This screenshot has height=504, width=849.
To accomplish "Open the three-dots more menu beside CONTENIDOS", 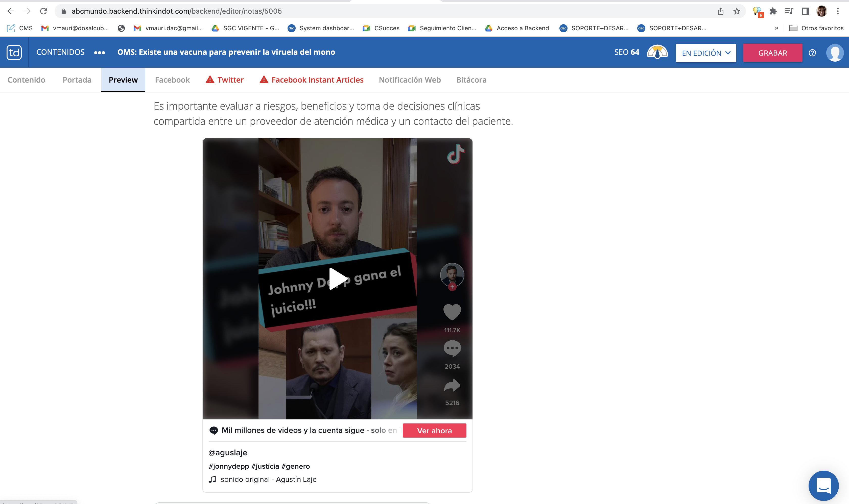I will point(100,53).
